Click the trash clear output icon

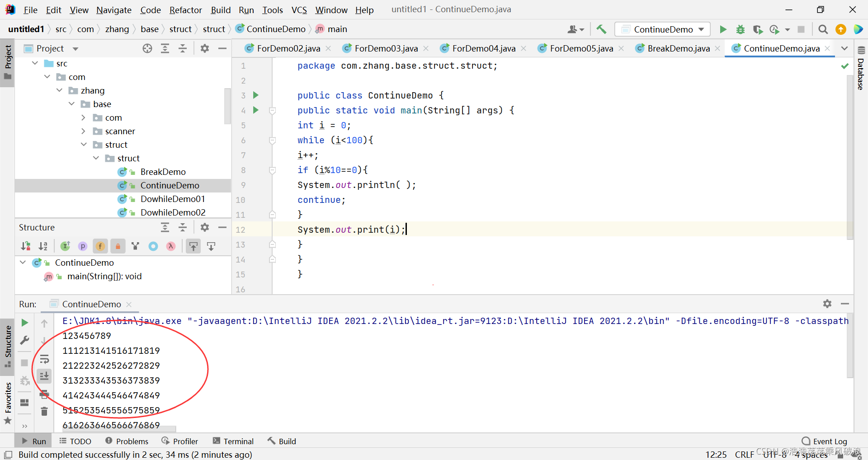(44, 411)
